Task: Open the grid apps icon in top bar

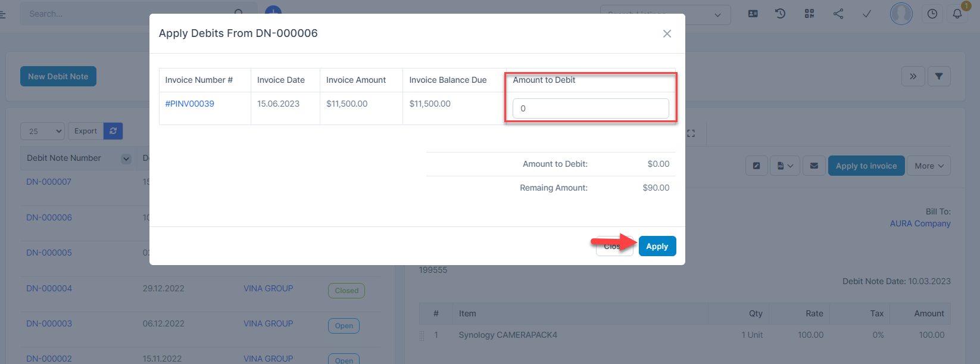Action: click(x=809, y=14)
